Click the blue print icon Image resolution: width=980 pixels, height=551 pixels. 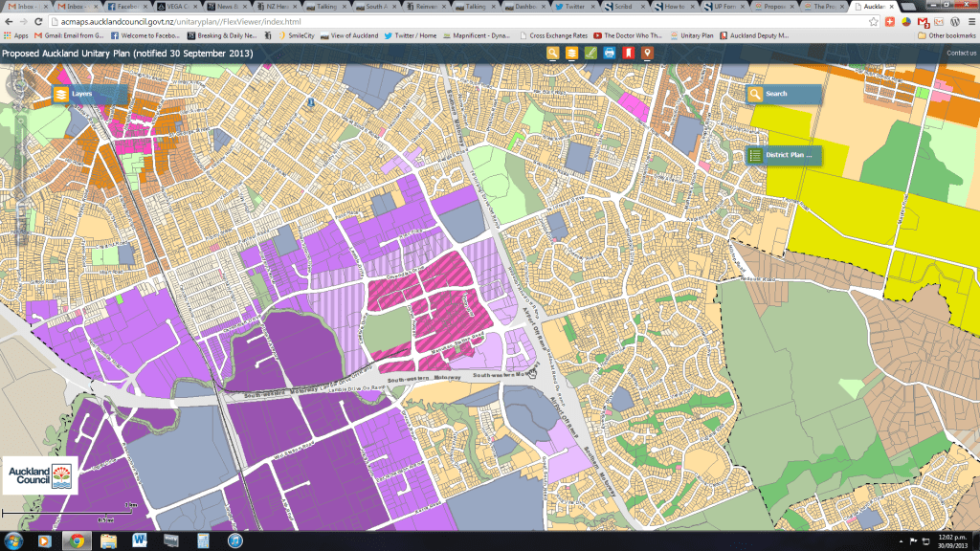click(610, 53)
